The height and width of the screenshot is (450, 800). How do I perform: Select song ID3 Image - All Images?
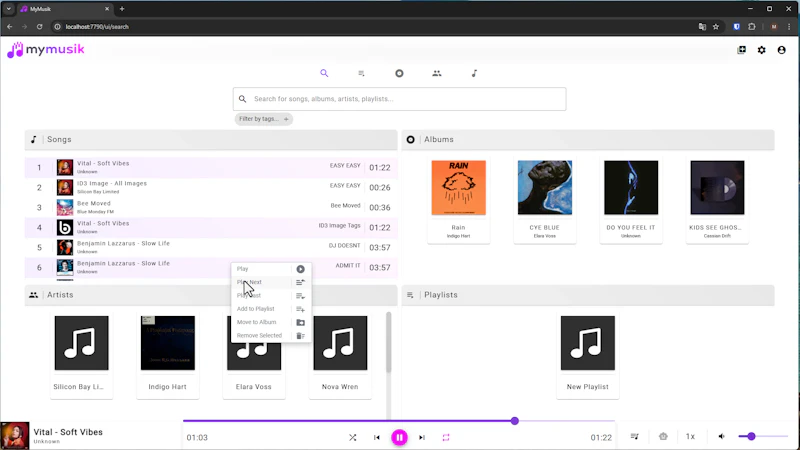click(x=211, y=187)
